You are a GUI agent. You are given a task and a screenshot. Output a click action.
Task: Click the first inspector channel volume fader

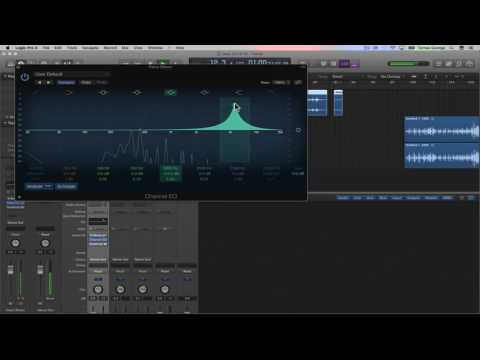11,270
